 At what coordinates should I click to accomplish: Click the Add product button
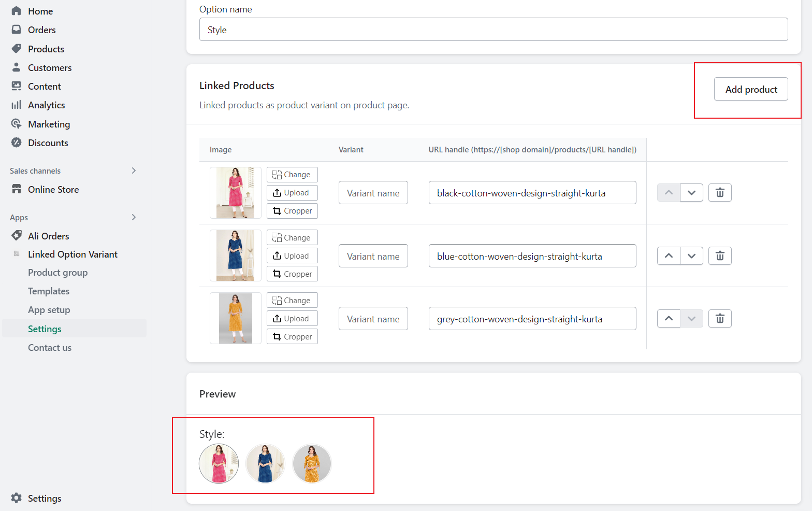click(750, 89)
